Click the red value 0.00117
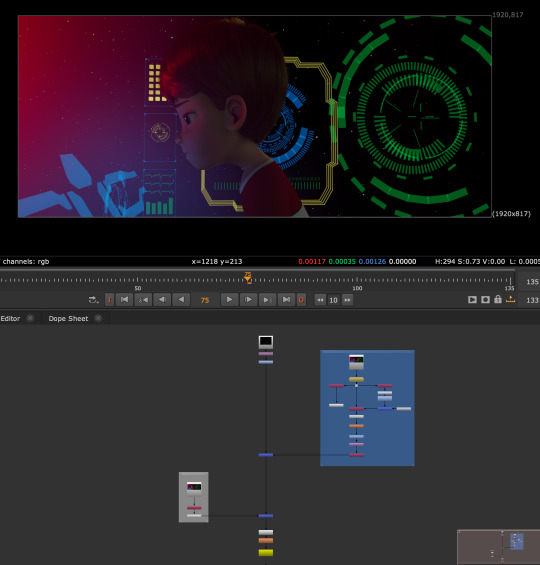The width and height of the screenshot is (540, 565). pyautogui.click(x=312, y=262)
